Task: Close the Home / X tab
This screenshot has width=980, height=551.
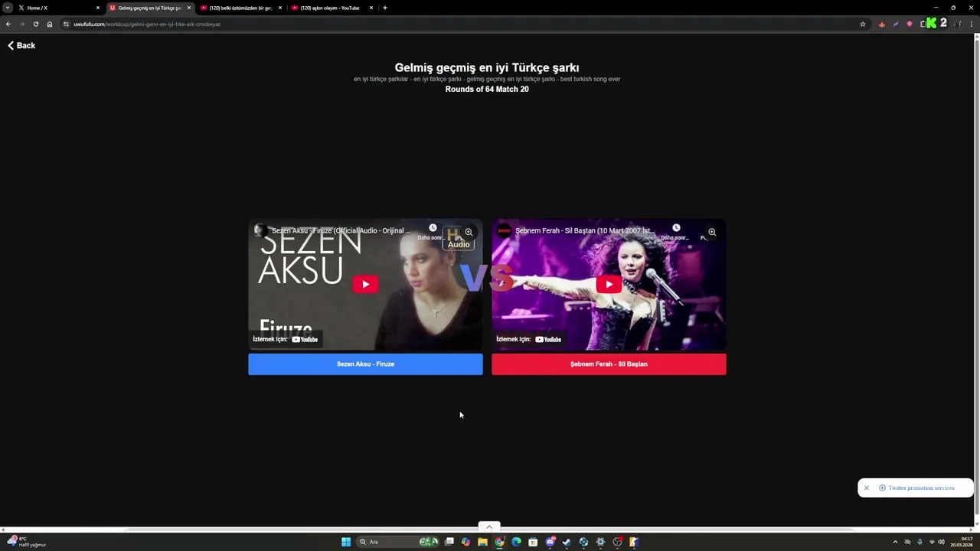Action: coord(98,8)
